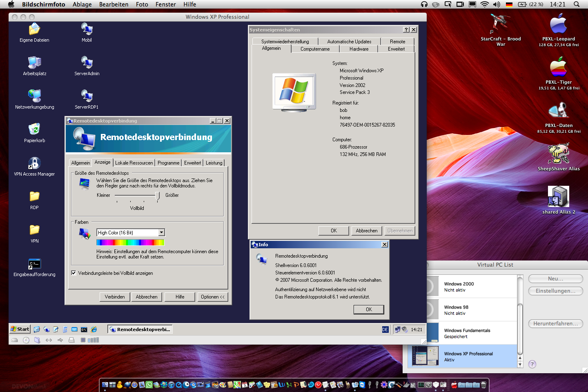Open the Computername tab in Systemeigenschaften
This screenshot has height=392, width=588.
tap(315, 49)
